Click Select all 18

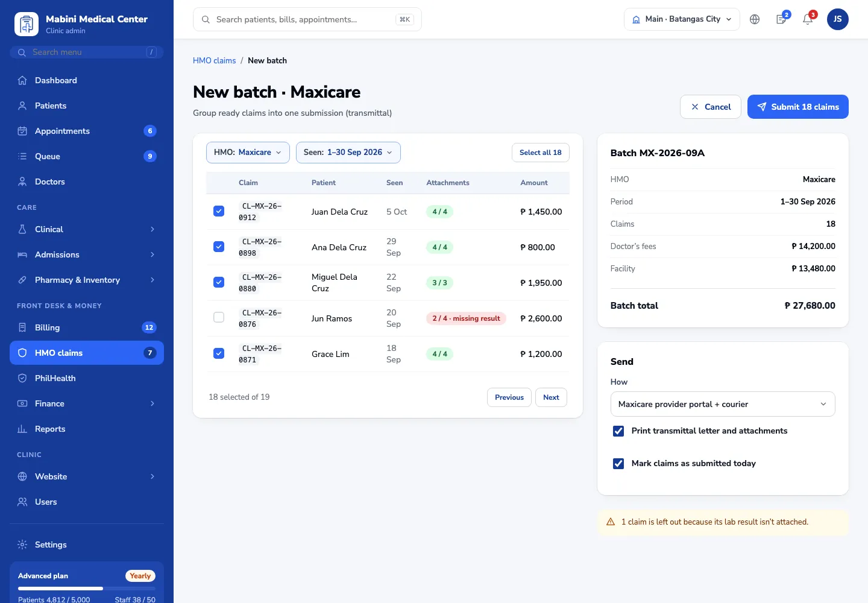(541, 153)
